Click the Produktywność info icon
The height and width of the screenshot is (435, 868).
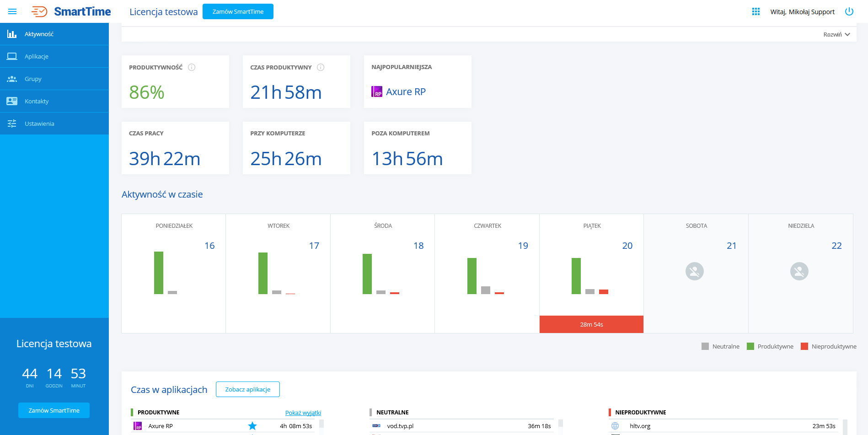(192, 67)
